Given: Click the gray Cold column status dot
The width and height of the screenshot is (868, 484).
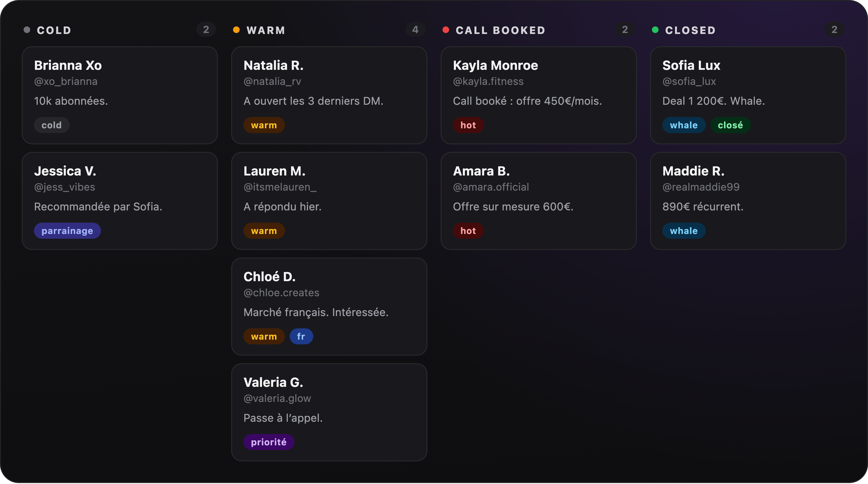Looking at the screenshot, I should pos(27,30).
